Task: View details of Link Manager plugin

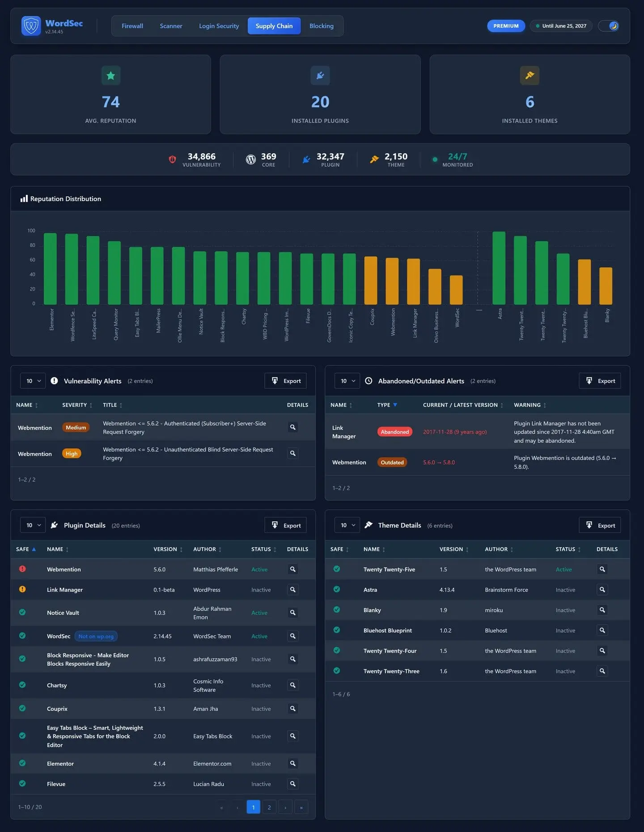Action: tap(293, 590)
